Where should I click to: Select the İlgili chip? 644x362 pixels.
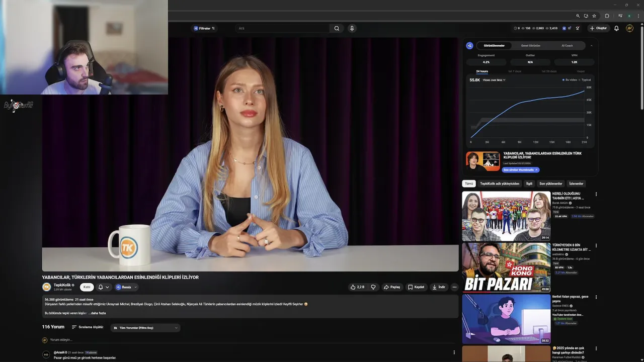point(529,184)
